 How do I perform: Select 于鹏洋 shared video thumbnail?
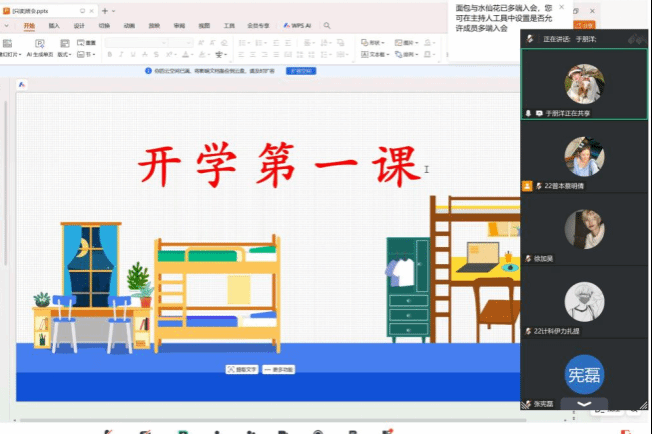tap(584, 84)
